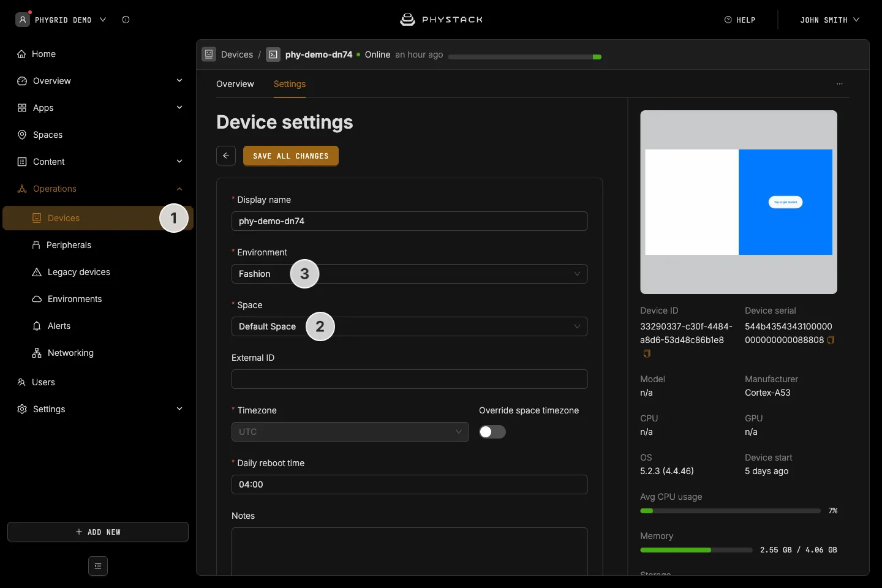Click the Phystack logo
The height and width of the screenshot is (588, 882).
pyautogui.click(x=441, y=20)
